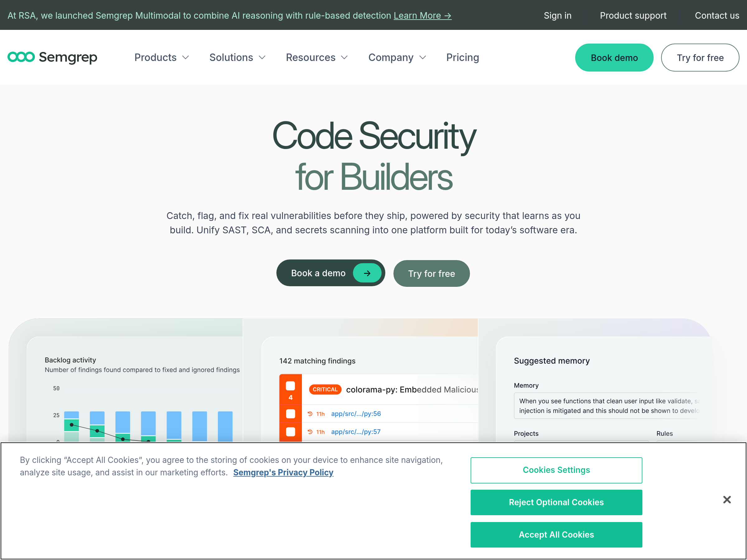Image resolution: width=747 pixels, height=560 pixels.
Task: Expand the Solutions dropdown menu
Action: [x=237, y=57]
